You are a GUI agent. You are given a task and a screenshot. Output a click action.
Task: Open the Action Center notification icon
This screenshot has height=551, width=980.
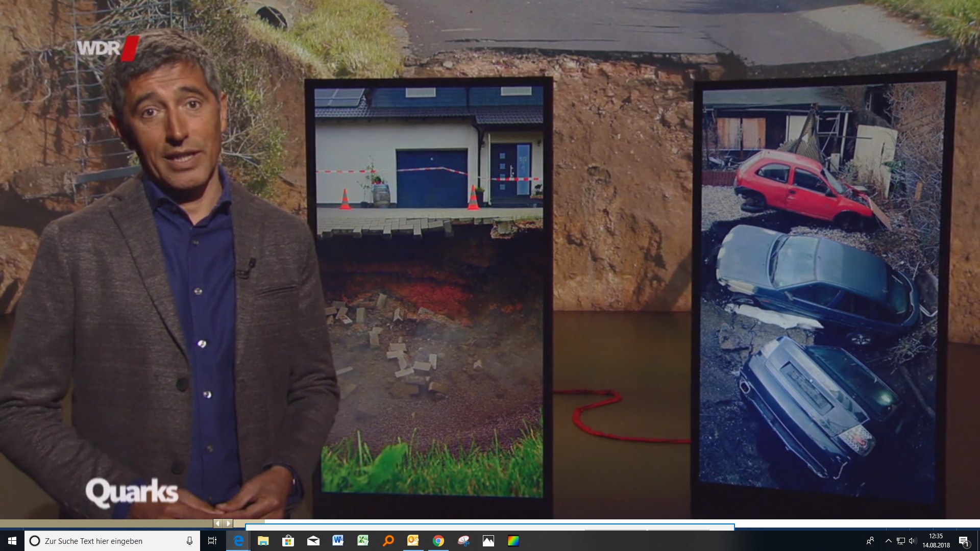point(964,541)
